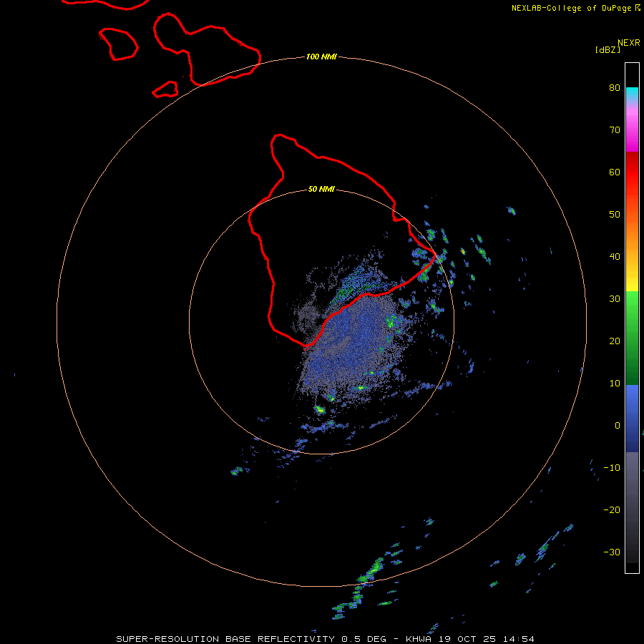The image size is (644, 644).
Task: Click the 30 value on the dBZ scale
Action: tap(615, 299)
